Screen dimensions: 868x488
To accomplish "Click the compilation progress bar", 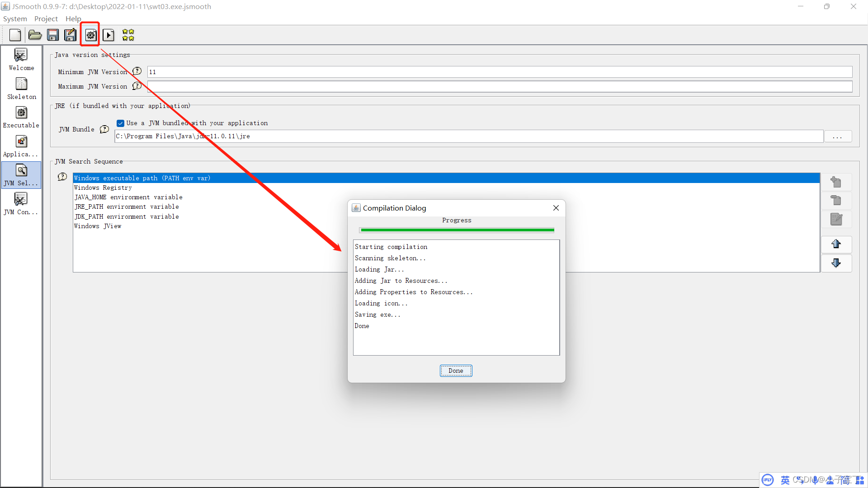I will 457,230.
